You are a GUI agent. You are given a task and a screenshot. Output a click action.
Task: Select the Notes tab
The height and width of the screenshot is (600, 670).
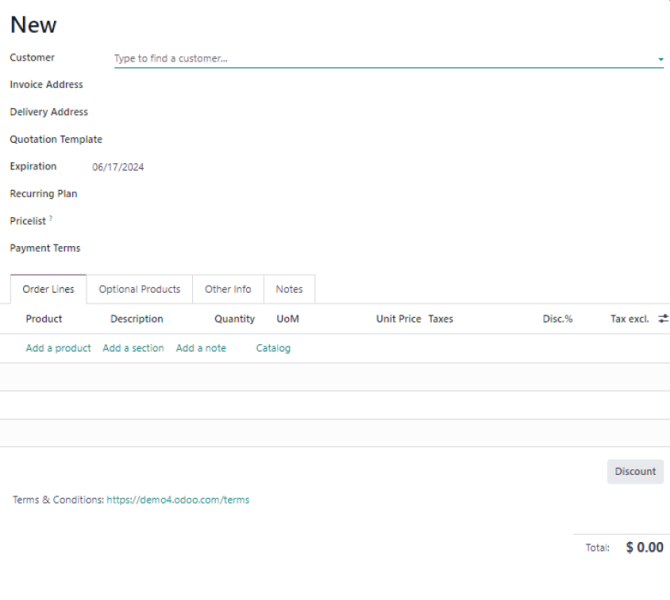[x=289, y=289]
